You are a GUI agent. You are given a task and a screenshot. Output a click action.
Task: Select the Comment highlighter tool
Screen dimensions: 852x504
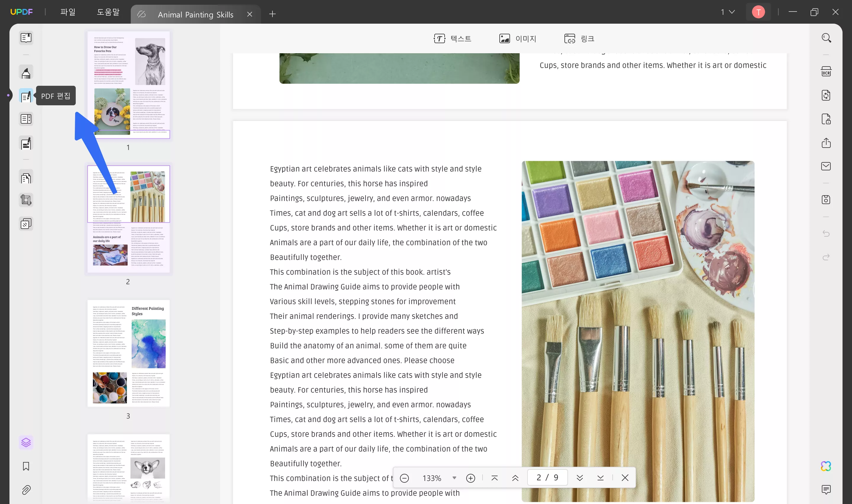[x=26, y=73]
